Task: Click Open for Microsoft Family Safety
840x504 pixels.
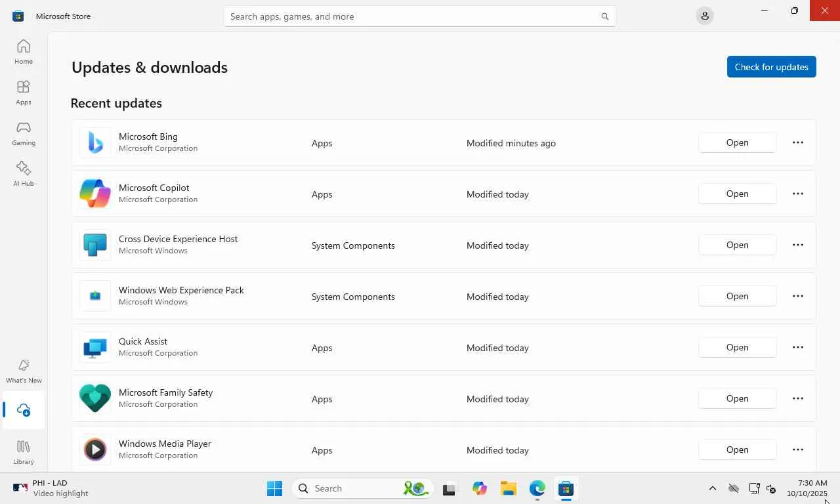Action: pos(738,398)
